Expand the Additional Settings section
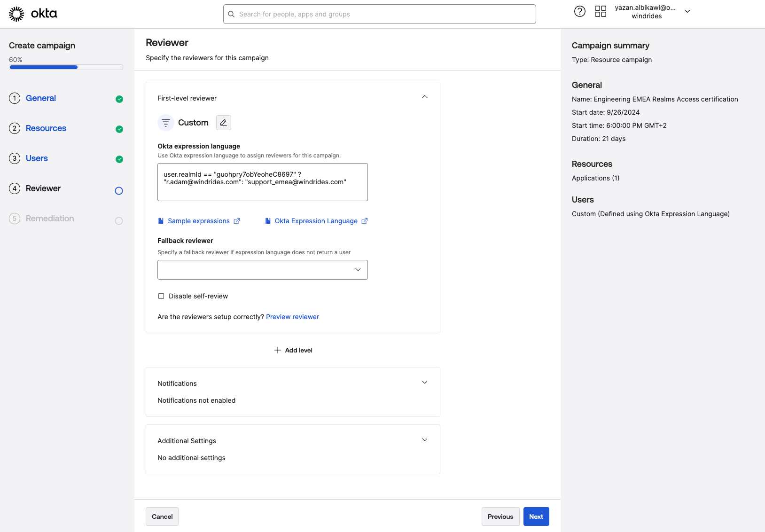Viewport: 765px width, 532px height. (x=424, y=440)
